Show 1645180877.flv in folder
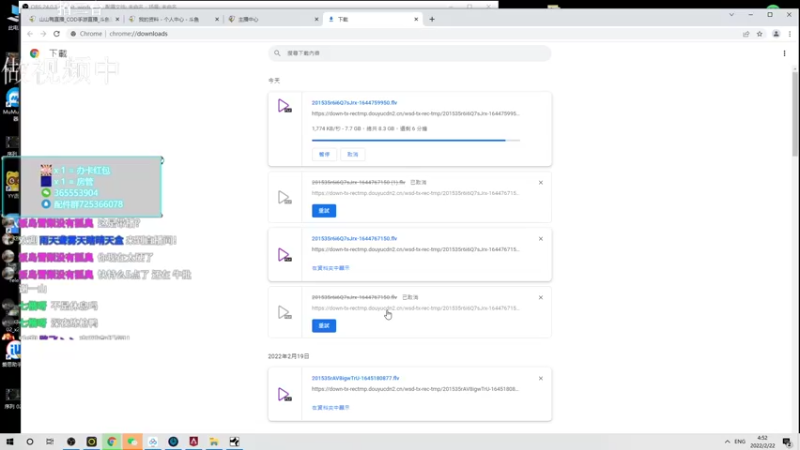The width and height of the screenshot is (800, 450). [x=331, y=408]
